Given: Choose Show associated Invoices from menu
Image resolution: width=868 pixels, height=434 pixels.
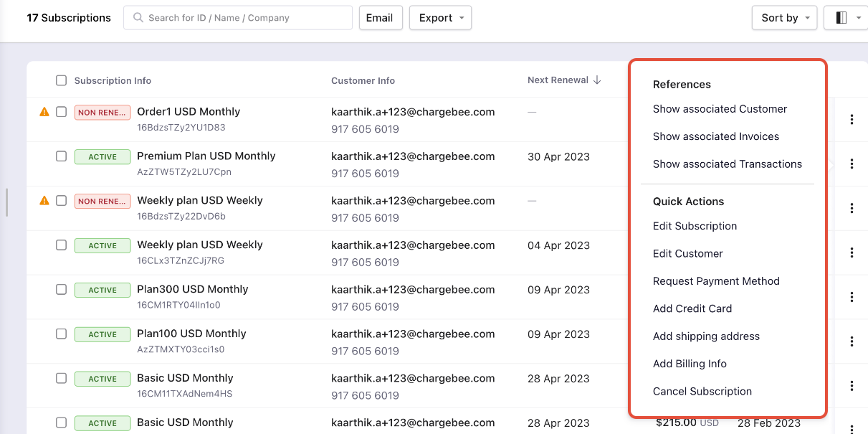Looking at the screenshot, I should tap(715, 136).
